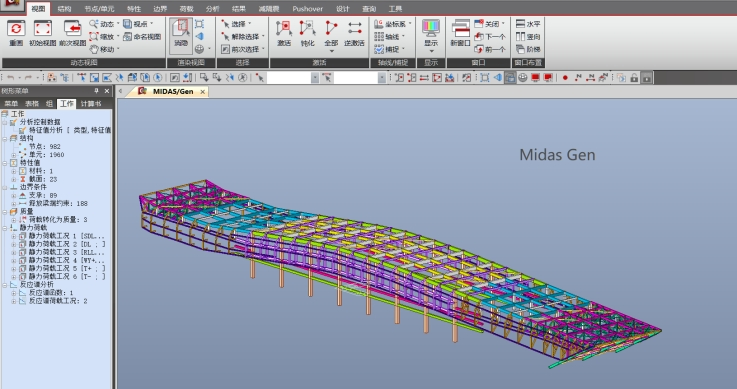Open the 全部 activate-all dropdown
The height and width of the screenshot is (389, 737).
pyautogui.click(x=331, y=51)
